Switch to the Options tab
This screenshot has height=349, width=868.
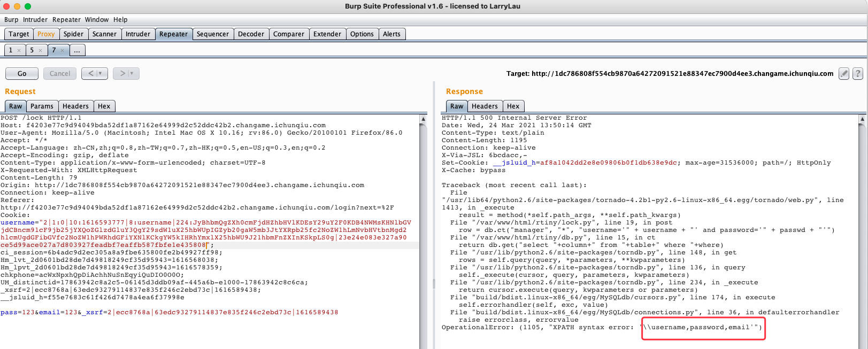[362, 34]
